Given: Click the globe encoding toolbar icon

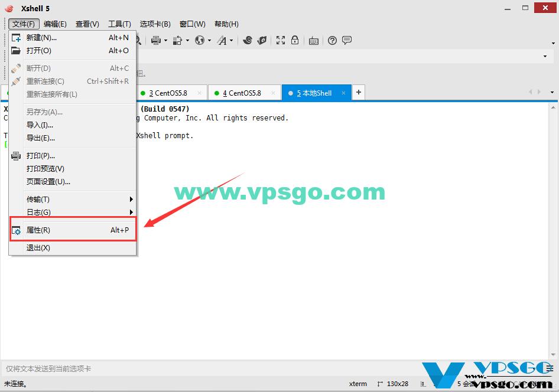Looking at the screenshot, I should pos(200,40).
